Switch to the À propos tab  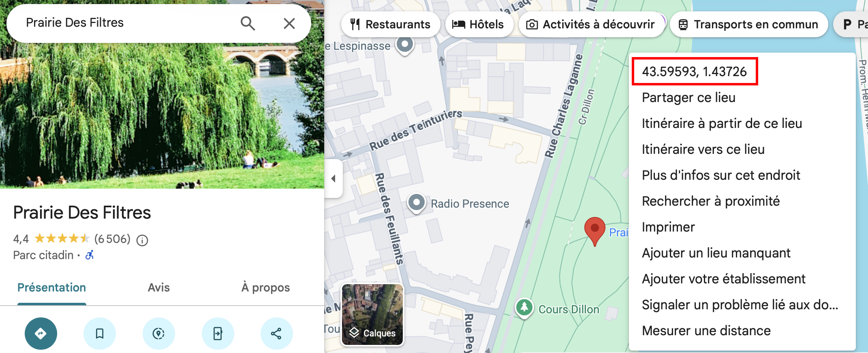[x=266, y=287]
